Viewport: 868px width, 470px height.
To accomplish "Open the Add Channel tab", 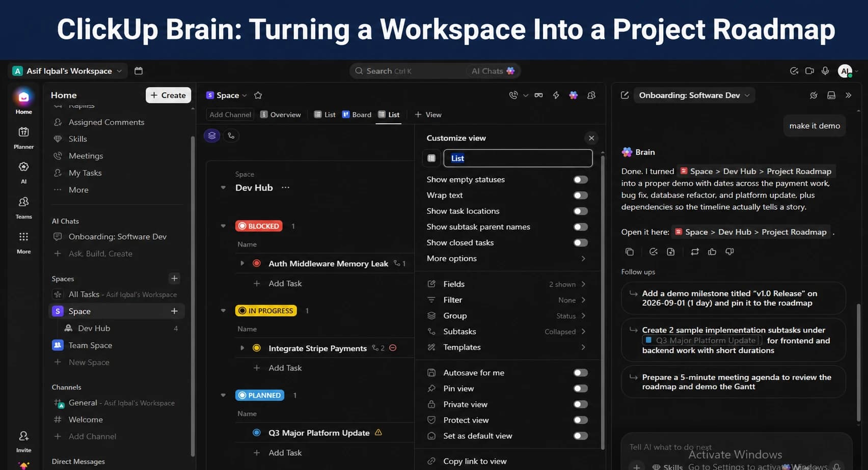I will click(230, 115).
